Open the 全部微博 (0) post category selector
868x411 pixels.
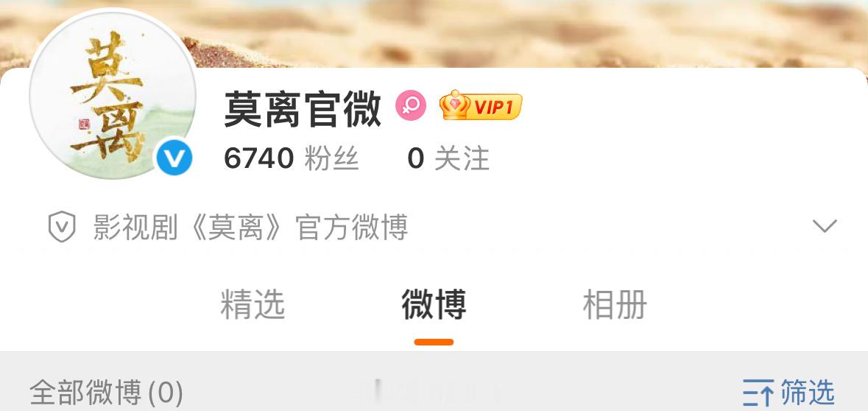(x=106, y=393)
